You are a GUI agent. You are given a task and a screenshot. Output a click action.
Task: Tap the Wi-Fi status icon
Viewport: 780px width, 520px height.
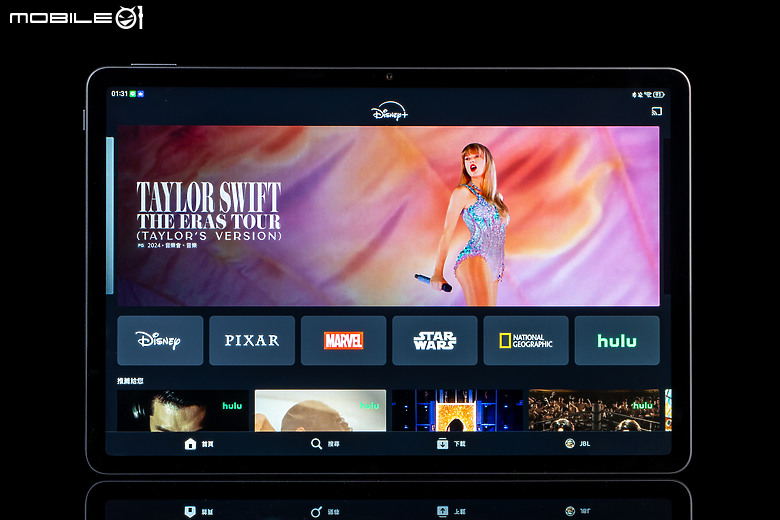[648, 95]
